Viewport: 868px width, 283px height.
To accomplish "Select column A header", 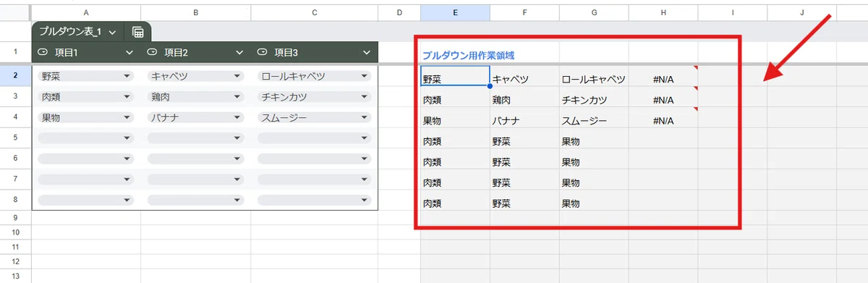I will [x=86, y=13].
